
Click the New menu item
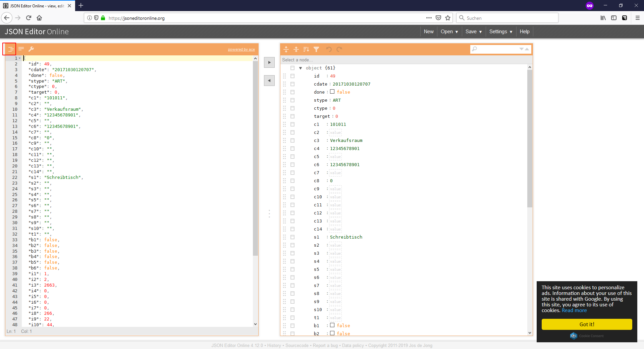tap(428, 32)
